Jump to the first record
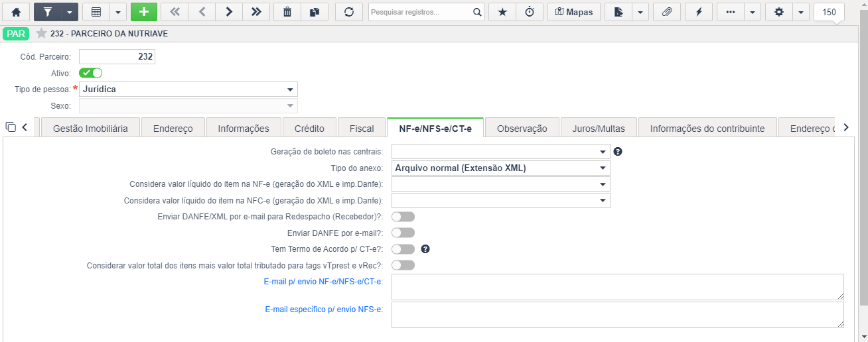This screenshot has height=342, width=868. point(175,12)
